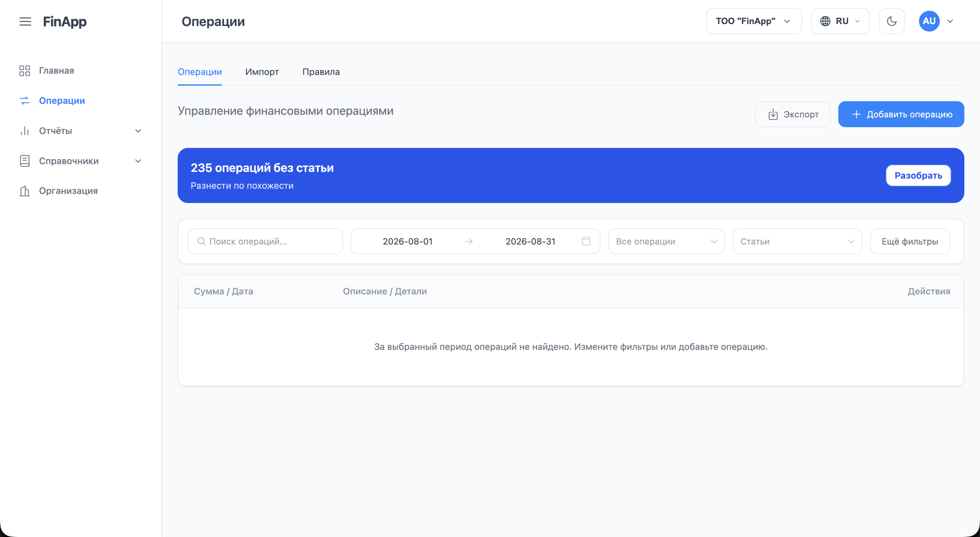Viewport: 980px width, 537px height.
Task: Open the ТОО "FinApp" company dropdown
Action: point(754,21)
